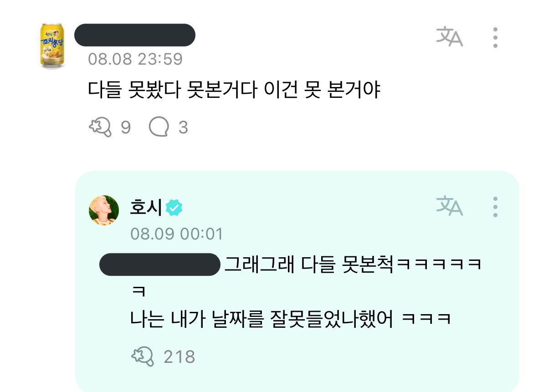This screenshot has width=533, height=392.
Task: Open more options on 호시's reply
Action: [x=495, y=207]
